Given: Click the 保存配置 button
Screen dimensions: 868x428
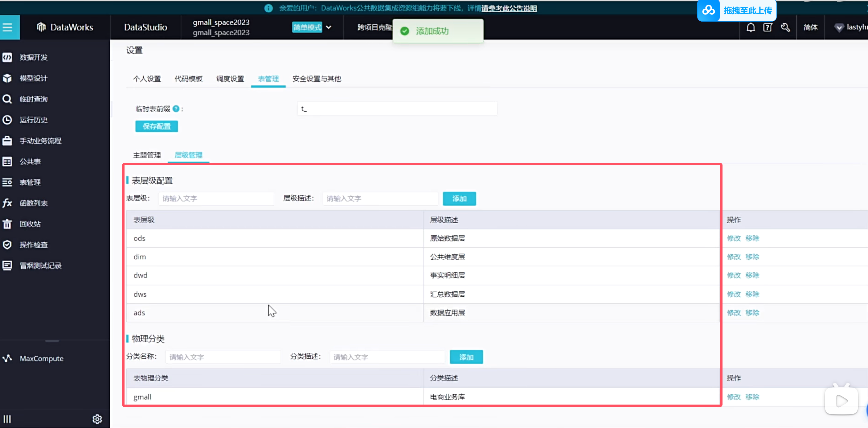Looking at the screenshot, I should 157,126.
